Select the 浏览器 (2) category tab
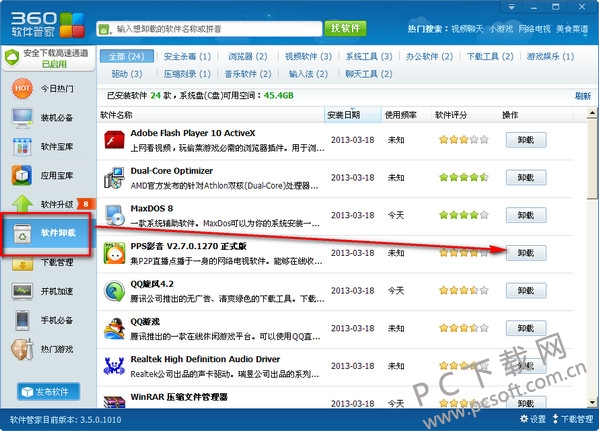Screen dimensions: 599x431 coord(248,57)
